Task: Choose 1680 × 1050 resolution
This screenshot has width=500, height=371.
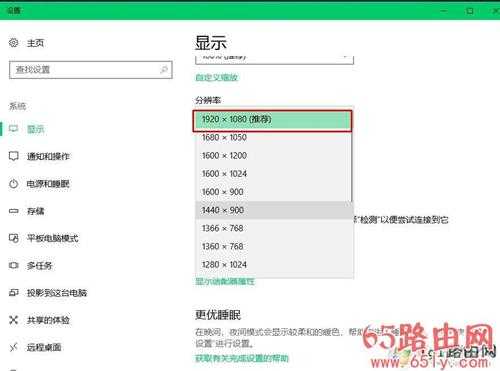Action: [x=272, y=137]
